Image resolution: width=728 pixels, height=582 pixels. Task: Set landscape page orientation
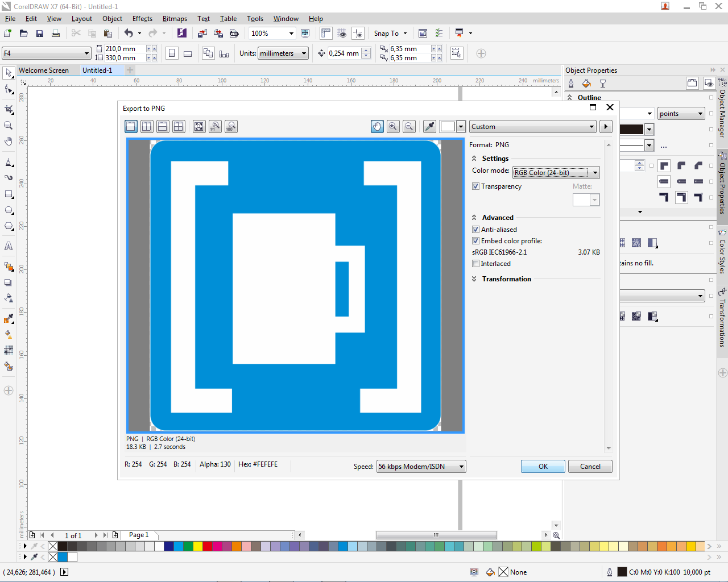click(188, 53)
